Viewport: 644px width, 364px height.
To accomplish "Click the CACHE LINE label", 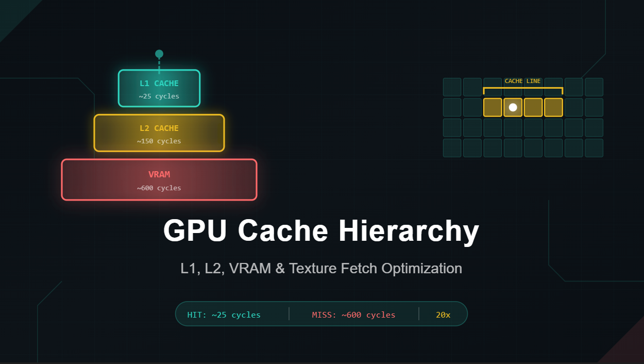I will [522, 81].
